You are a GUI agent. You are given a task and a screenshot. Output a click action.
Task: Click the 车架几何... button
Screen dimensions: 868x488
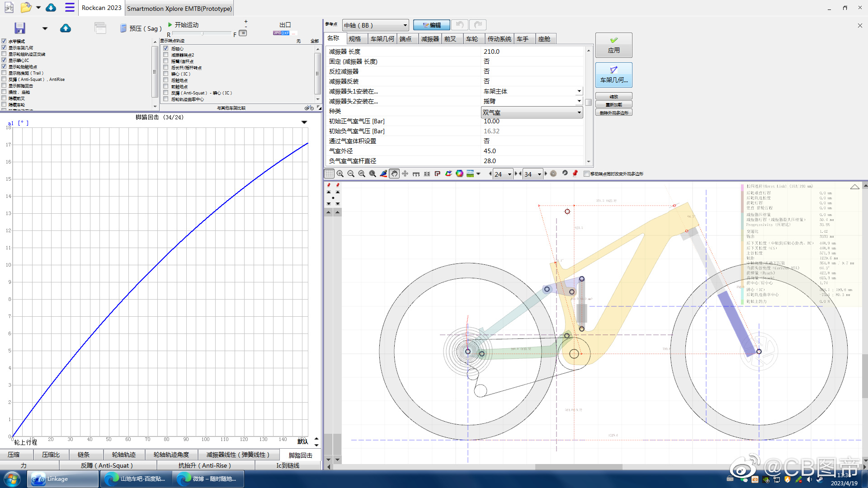click(613, 75)
